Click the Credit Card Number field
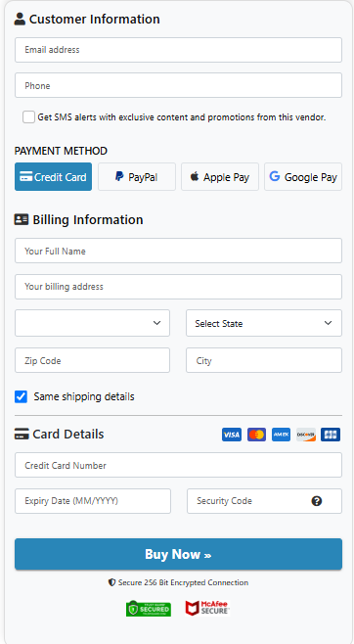This screenshot has width=354, height=644. tap(178, 465)
